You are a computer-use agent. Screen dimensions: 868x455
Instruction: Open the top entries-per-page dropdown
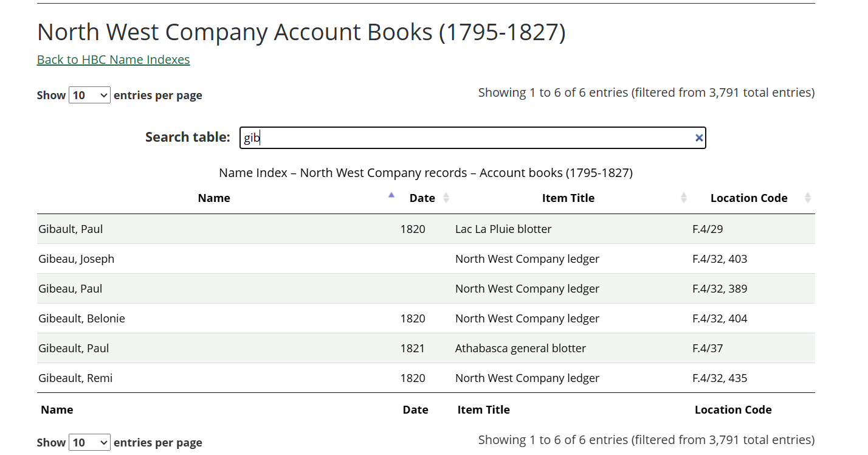pos(89,95)
